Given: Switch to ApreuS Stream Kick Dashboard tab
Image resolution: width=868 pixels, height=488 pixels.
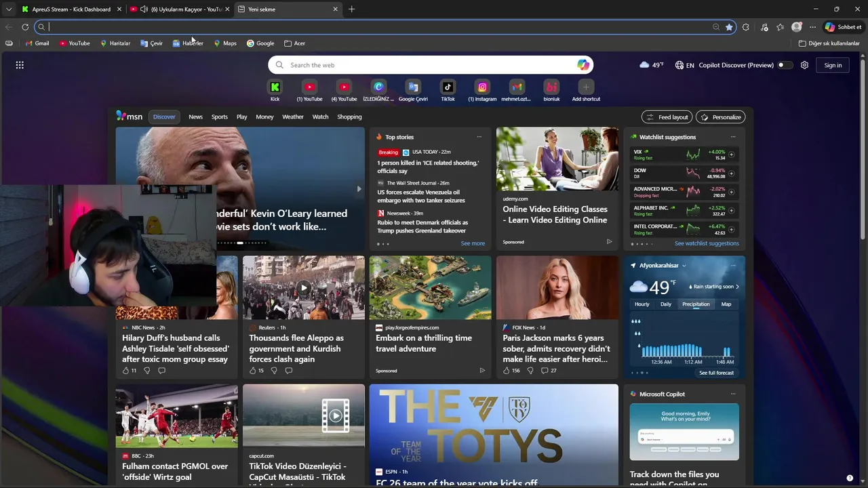Looking at the screenshot, I should (x=71, y=9).
